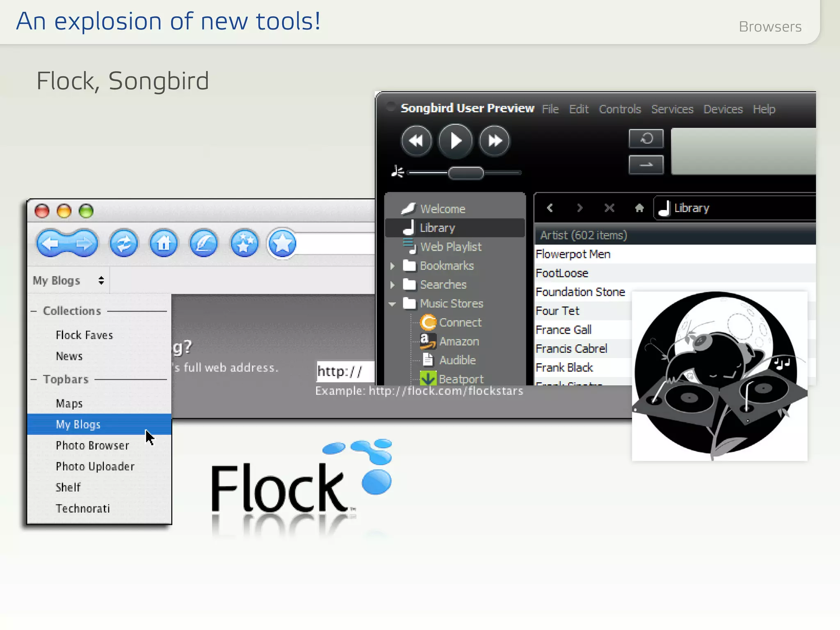Open the My Blogs topbar dropdown
Viewport: 840px width, 630px height.
(x=68, y=281)
